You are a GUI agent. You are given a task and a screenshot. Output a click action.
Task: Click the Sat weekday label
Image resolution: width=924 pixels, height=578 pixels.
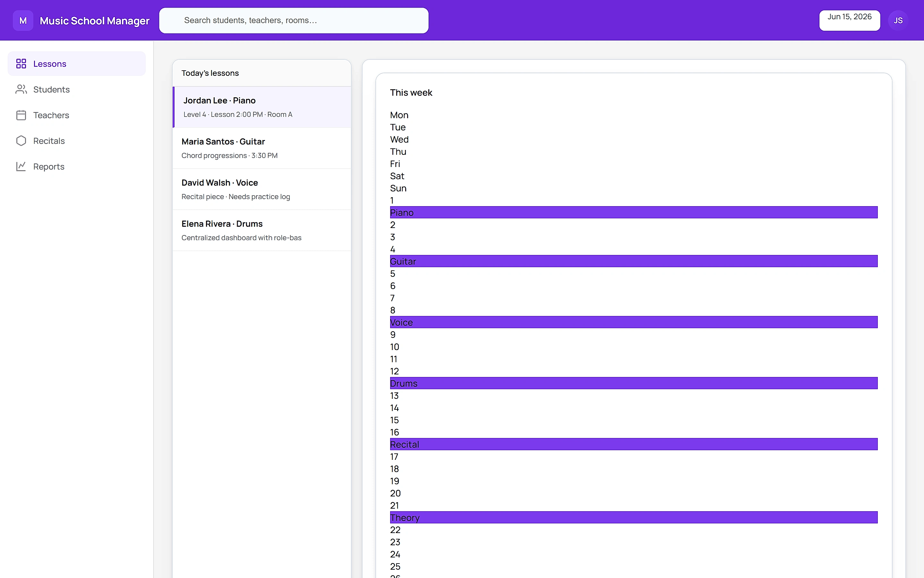click(x=397, y=176)
